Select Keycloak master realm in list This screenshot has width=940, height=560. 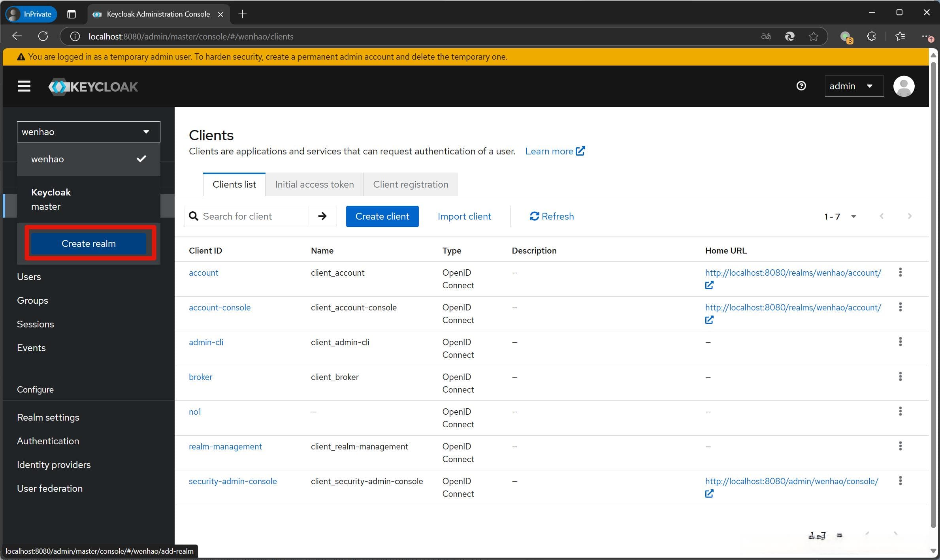point(89,199)
